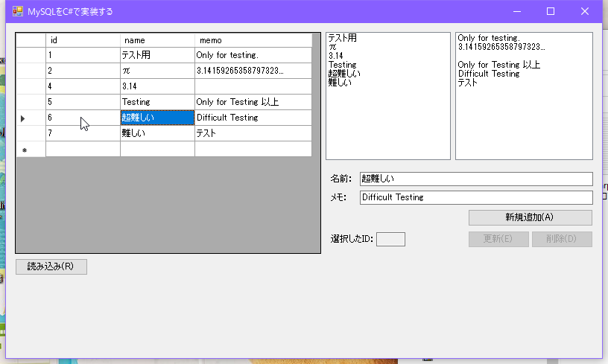
Task: Select memo cell 'Only for testing.' in grid
Action: 253,55
